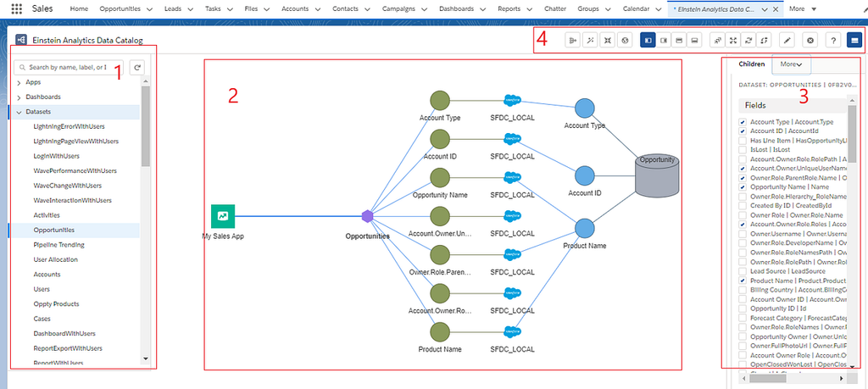Click the globe icon in toolbar
The height and width of the screenshot is (389, 868).
(x=625, y=40)
